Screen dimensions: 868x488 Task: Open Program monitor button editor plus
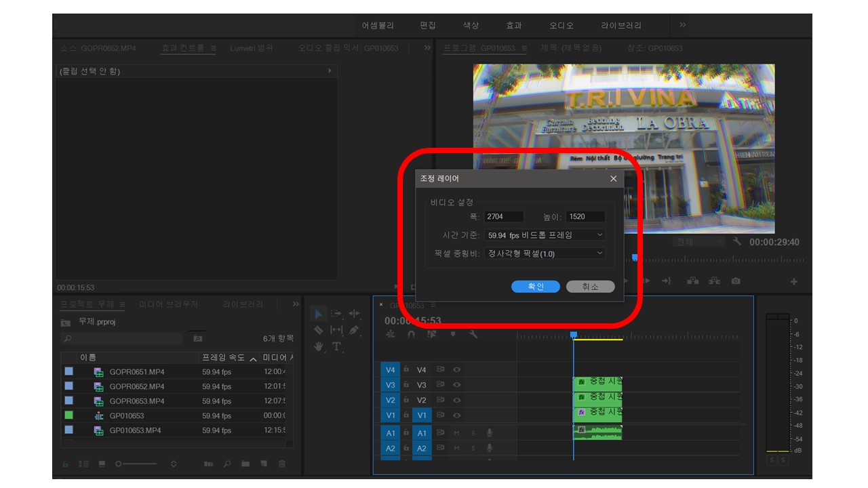coord(793,281)
